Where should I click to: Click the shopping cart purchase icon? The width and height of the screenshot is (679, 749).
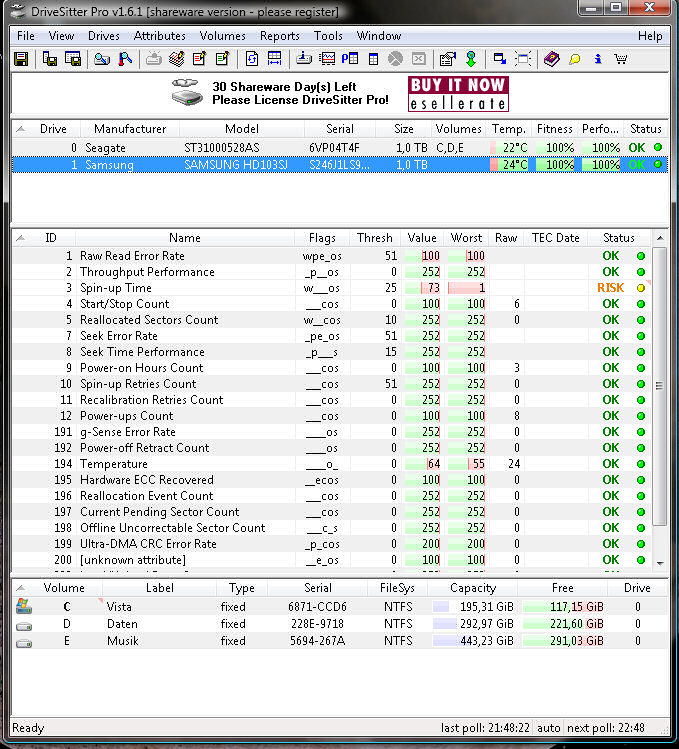click(621, 59)
